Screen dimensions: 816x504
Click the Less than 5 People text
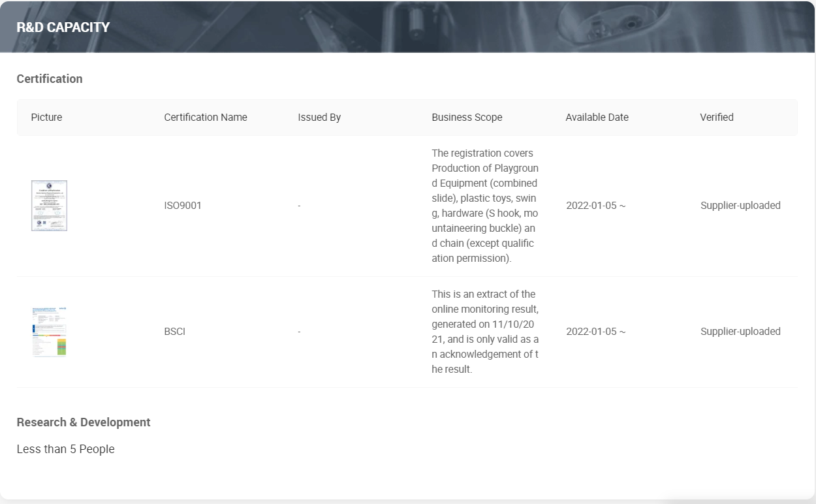pos(65,449)
